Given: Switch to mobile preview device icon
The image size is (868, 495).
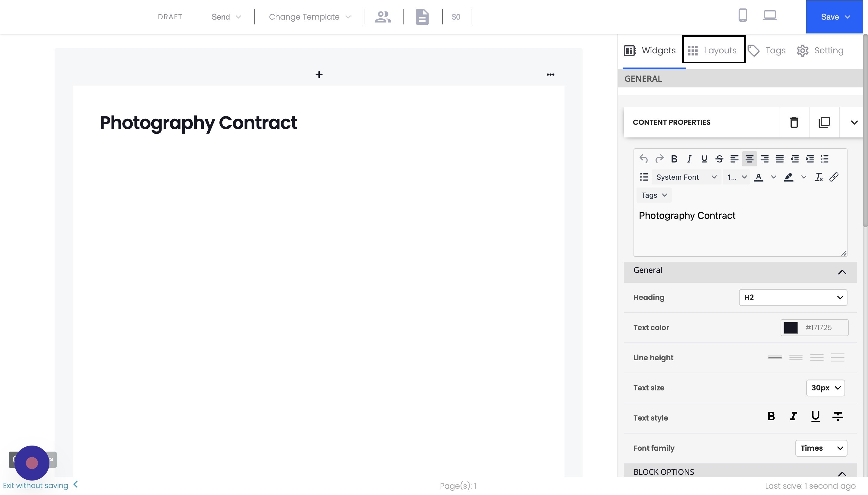Looking at the screenshot, I should click(743, 16).
